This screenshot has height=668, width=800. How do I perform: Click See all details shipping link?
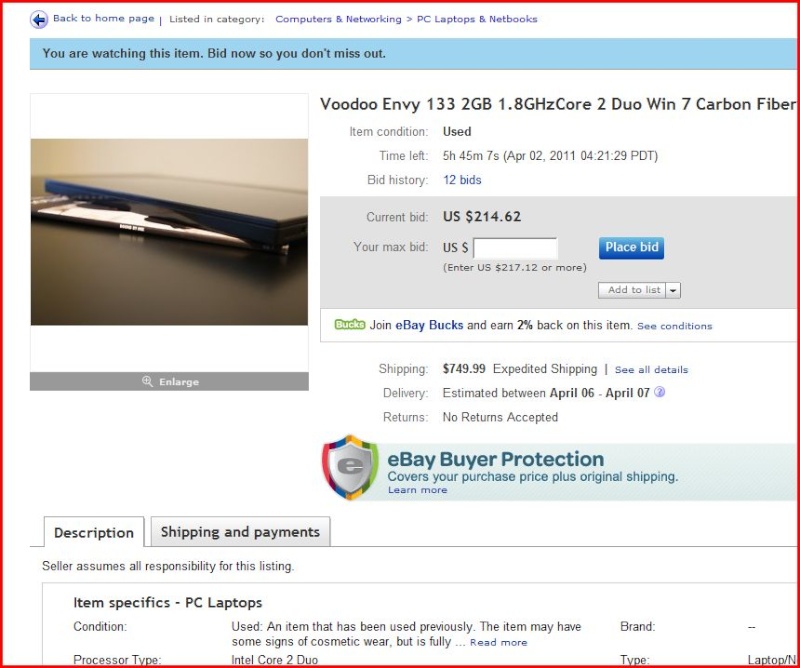(652, 369)
